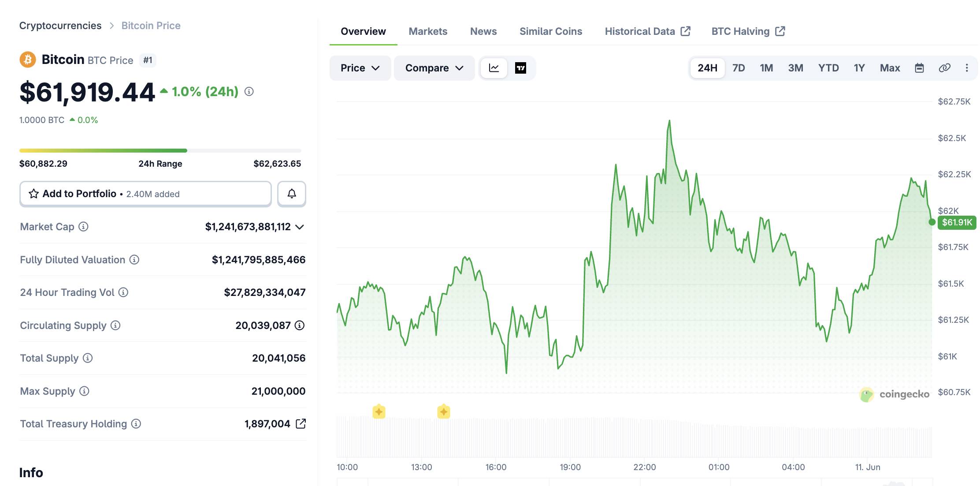Click the $62.75K price axis label
Viewport: 980px width, 486px height.
(954, 101)
